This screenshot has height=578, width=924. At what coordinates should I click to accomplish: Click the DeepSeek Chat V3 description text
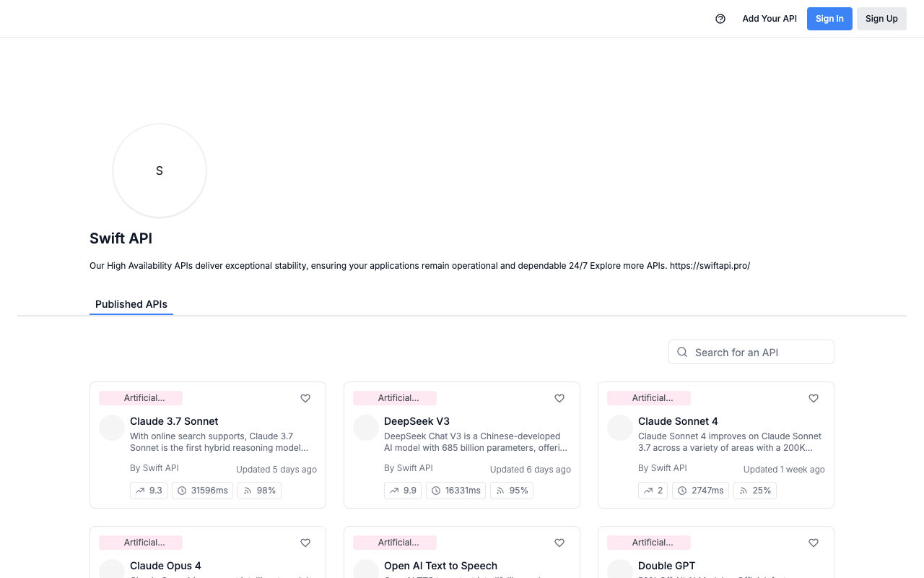[476, 442]
